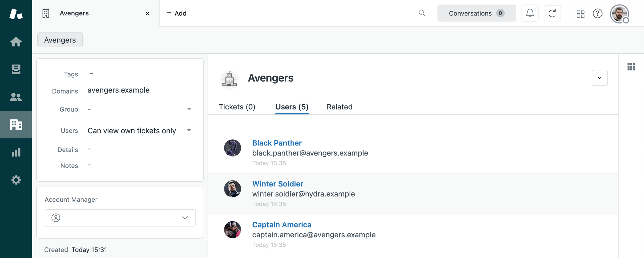This screenshot has height=258, width=644.
Task: Open Zendesk products grid icon
Action: click(580, 14)
